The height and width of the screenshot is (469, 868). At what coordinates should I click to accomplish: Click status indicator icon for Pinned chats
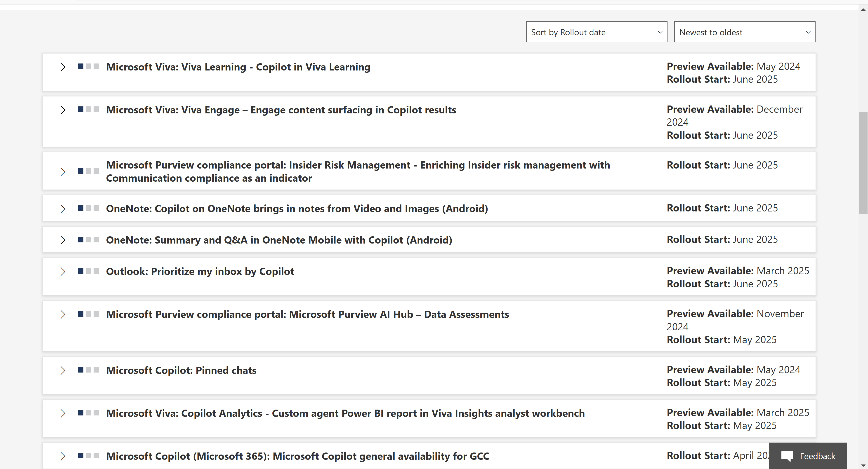click(88, 370)
